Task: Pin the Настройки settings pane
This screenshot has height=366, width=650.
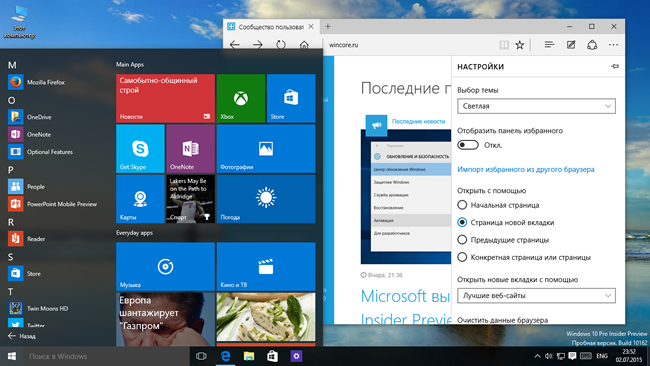Action: (x=615, y=66)
